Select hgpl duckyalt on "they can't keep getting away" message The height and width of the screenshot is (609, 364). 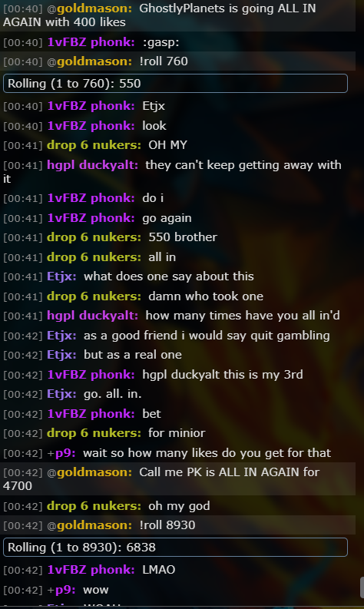[x=92, y=165]
